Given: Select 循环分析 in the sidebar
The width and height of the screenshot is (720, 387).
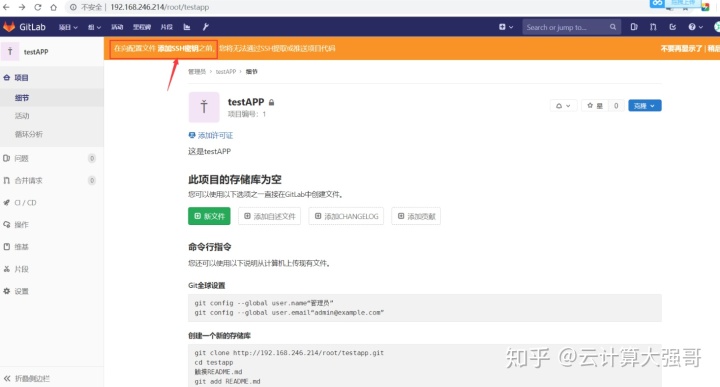Looking at the screenshot, I should (x=52, y=134).
